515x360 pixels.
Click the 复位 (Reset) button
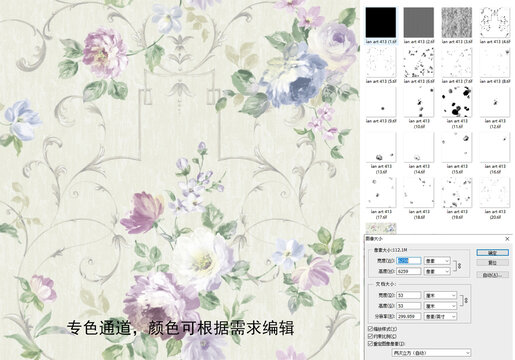point(492,263)
